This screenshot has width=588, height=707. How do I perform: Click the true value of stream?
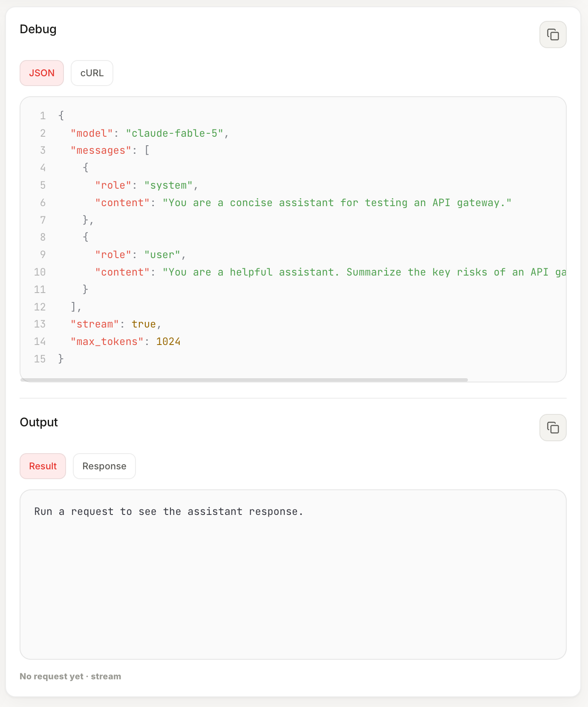[144, 324]
